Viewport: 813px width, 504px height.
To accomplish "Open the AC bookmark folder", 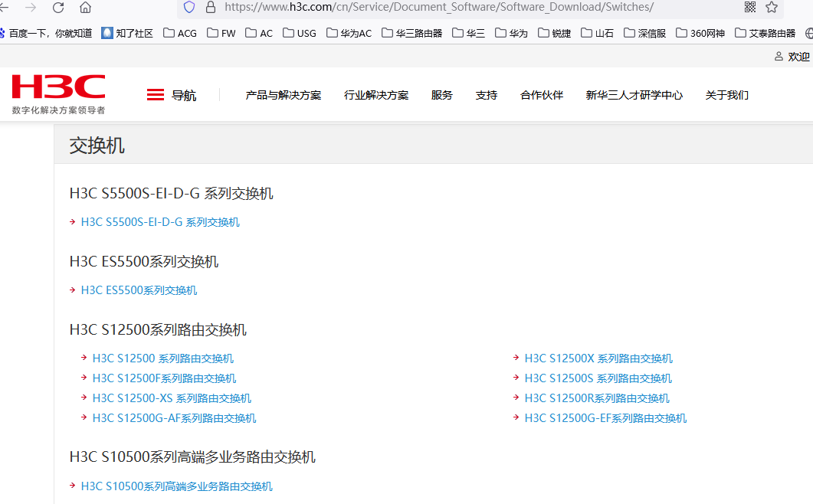I will [259, 33].
